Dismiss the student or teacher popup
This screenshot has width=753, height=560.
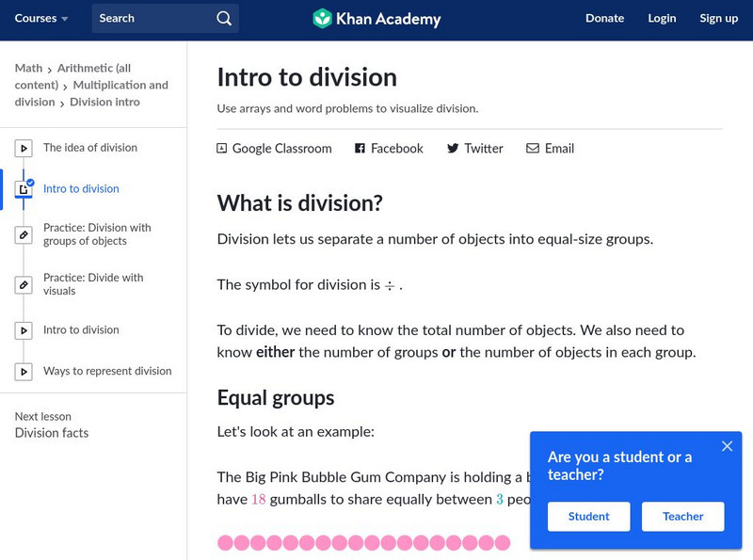click(x=727, y=446)
